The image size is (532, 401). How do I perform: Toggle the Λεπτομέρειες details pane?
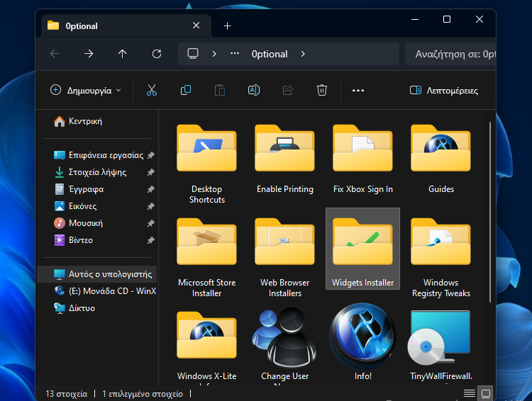click(444, 90)
